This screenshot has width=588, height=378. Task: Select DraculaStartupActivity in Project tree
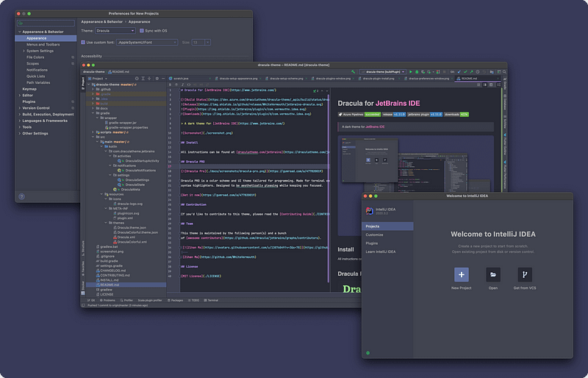pyautogui.click(x=142, y=161)
